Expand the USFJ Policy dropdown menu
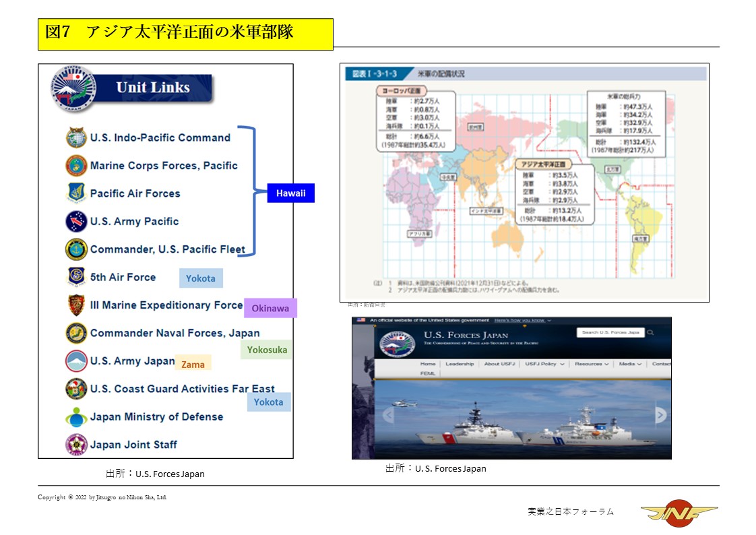Screen dimensions: 756x535 [544, 364]
